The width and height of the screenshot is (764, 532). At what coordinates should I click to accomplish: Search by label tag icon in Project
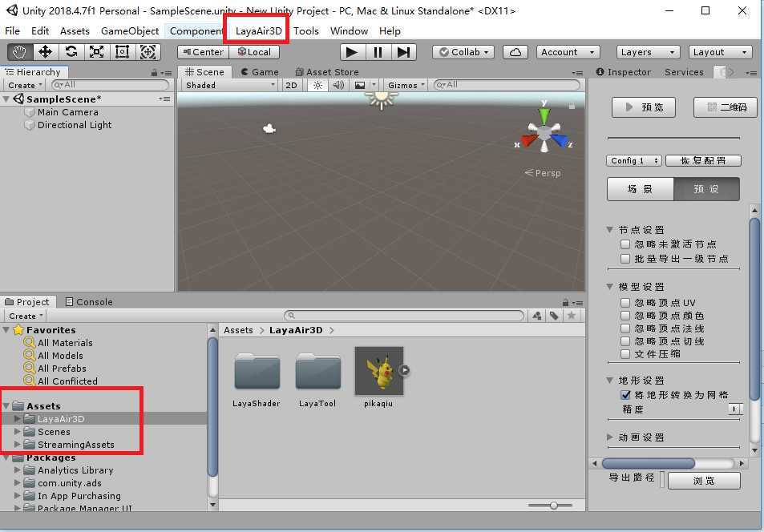point(554,316)
